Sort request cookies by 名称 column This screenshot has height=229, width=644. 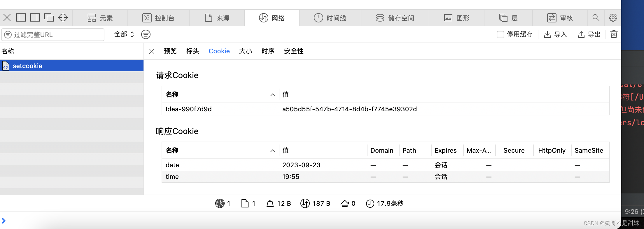[x=220, y=94]
